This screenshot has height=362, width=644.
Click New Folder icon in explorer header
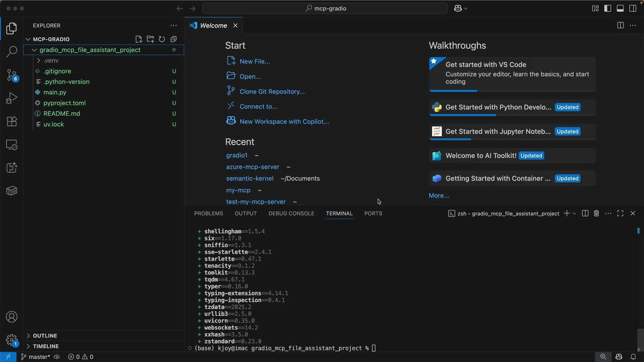pyautogui.click(x=150, y=39)
